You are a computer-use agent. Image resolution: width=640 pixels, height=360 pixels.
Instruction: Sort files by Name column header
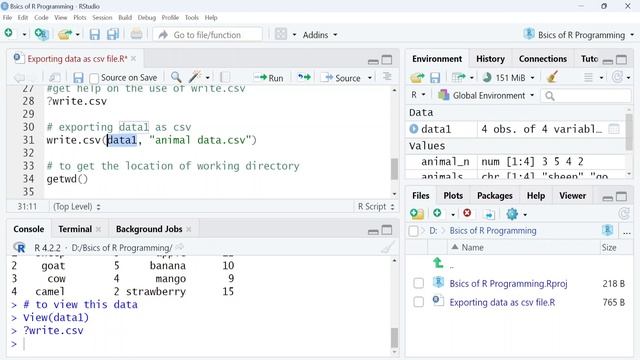[x=472, y=247]
